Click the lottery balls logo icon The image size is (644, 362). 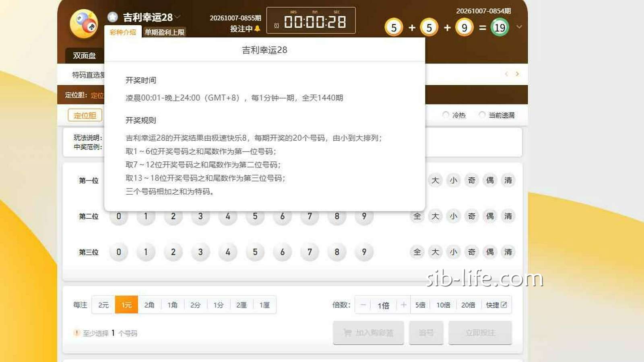[84, 24]
